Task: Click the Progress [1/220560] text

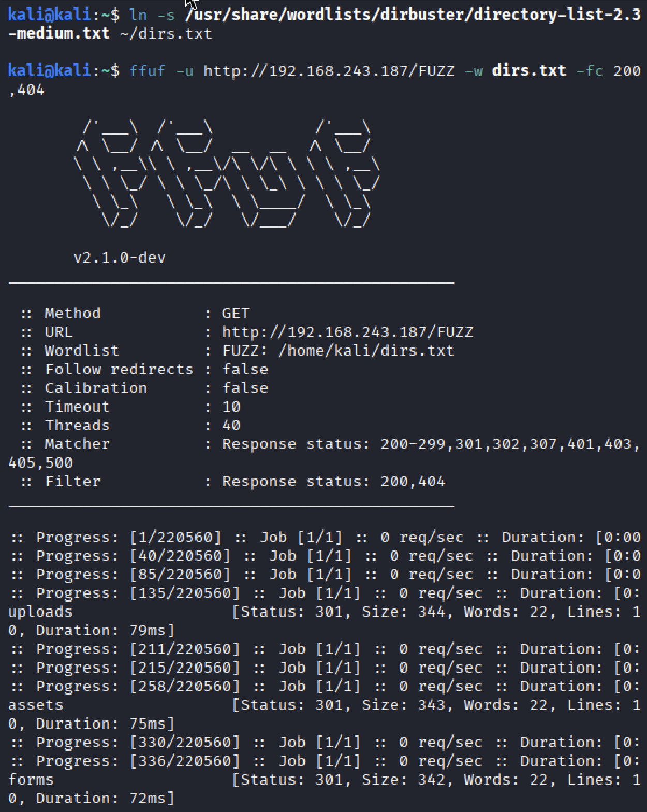Action: click(128, 537)
